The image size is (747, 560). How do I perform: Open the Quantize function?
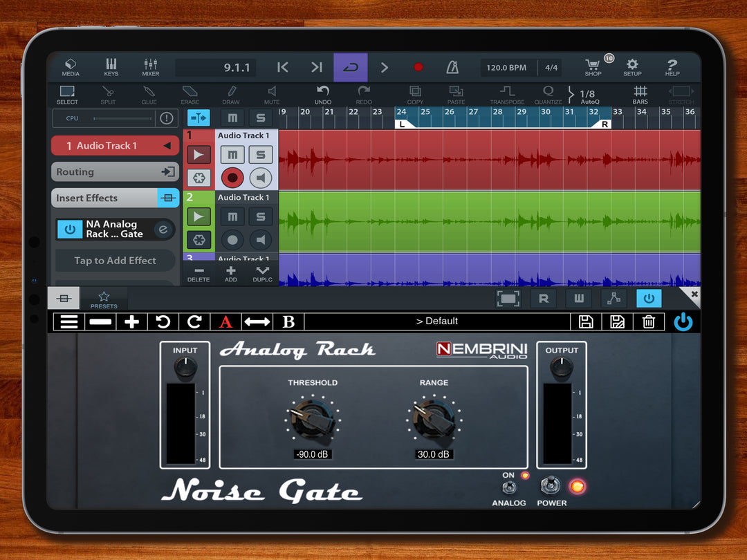(x=548, y=95)
